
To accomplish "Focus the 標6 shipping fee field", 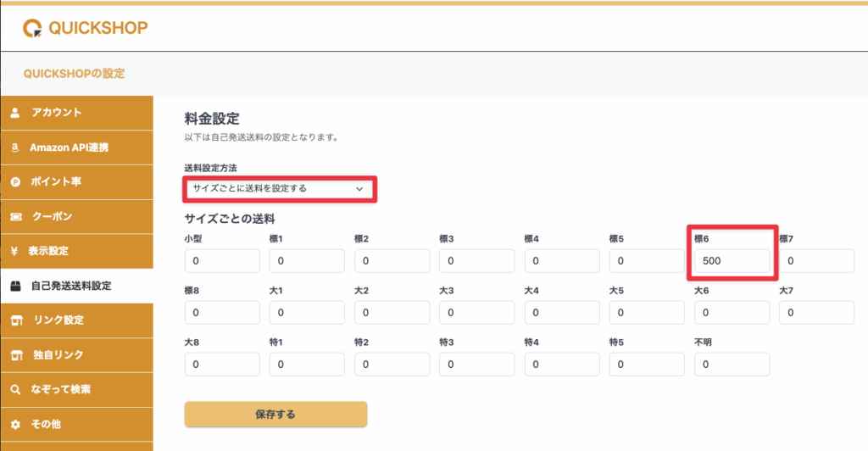I will click(732, 261).
